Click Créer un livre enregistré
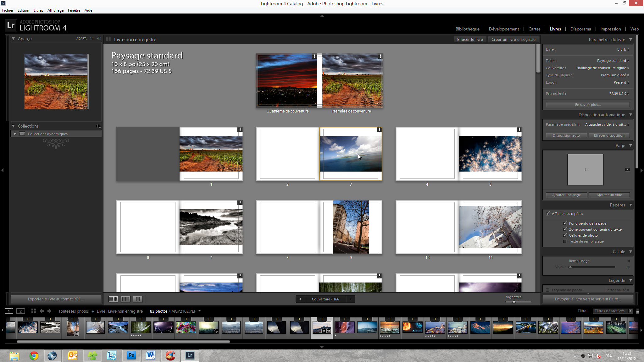This screenshot has width=644, height=362. click(513, 39)
